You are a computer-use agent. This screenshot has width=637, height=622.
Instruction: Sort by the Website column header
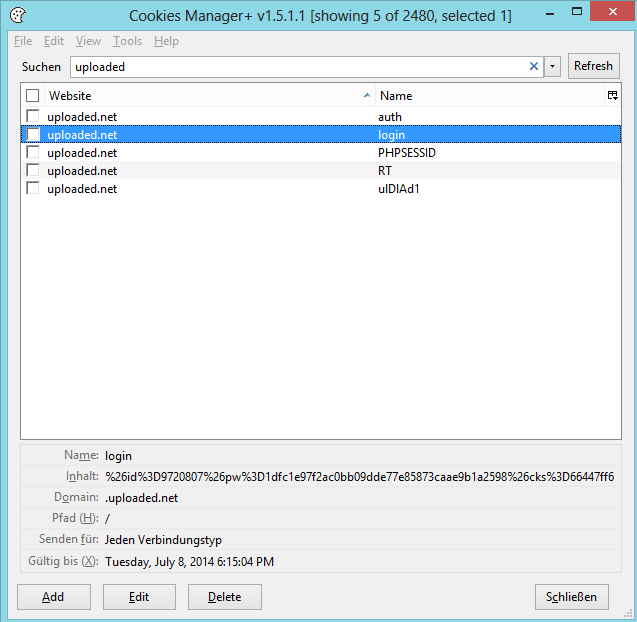click(x=210, y=96)
